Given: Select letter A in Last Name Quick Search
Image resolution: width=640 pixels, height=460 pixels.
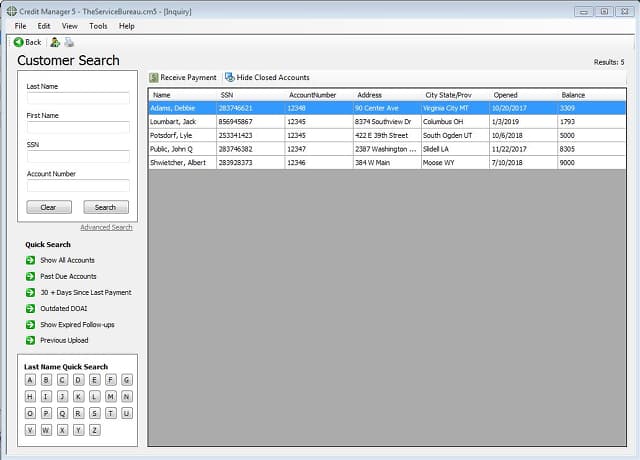Looking at the screenshot, I should (30, 380).
